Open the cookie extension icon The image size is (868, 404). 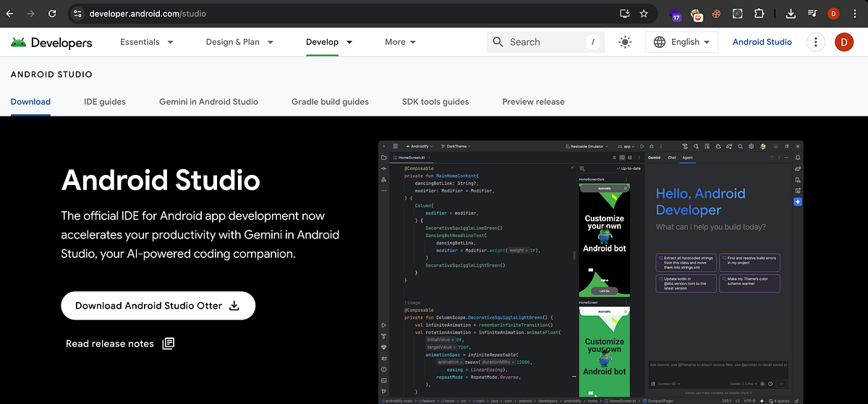point(716,14)
